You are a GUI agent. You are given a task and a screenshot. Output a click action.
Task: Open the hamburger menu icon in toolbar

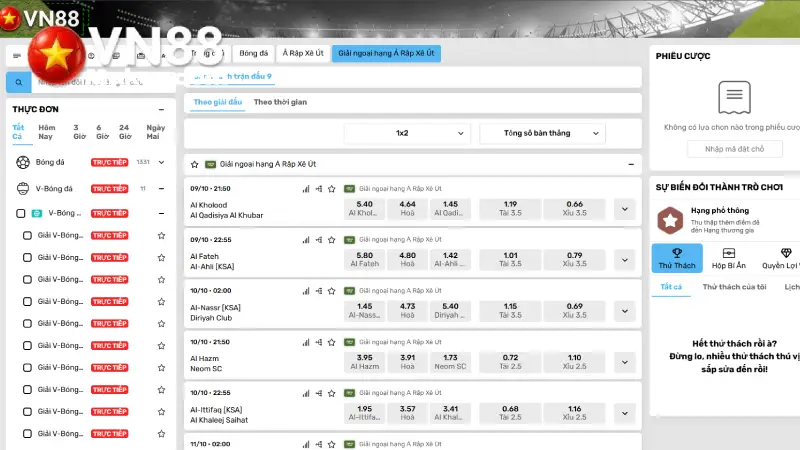[x=17, y=56]
